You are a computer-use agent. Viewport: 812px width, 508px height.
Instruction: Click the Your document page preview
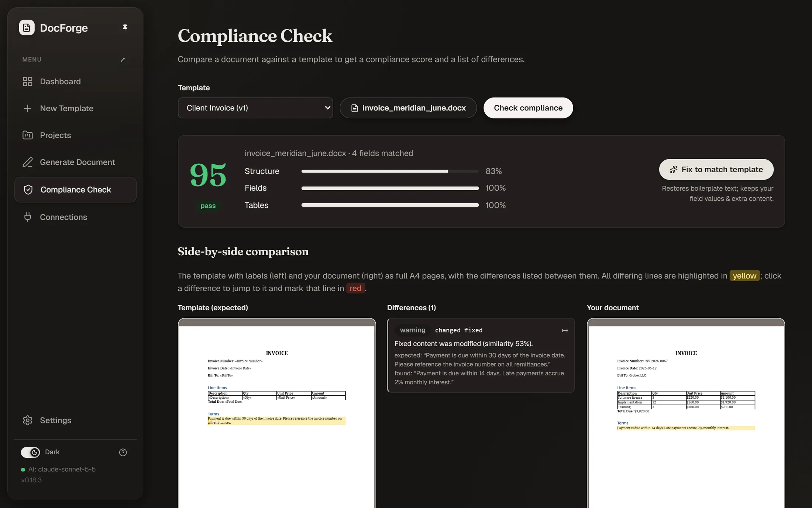[686, 413]
